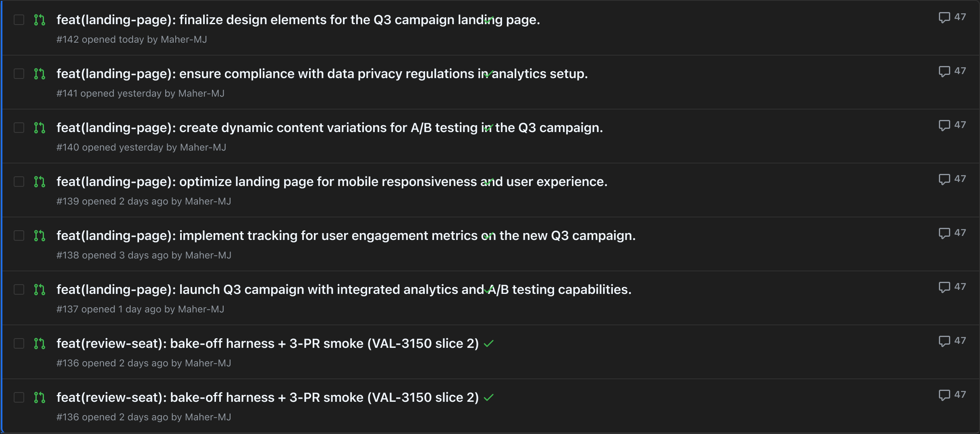Select the checkbox for the finalize design elements PR
Image resolution: width=980 pixels, height=434 pixels.
click(19, 20)
